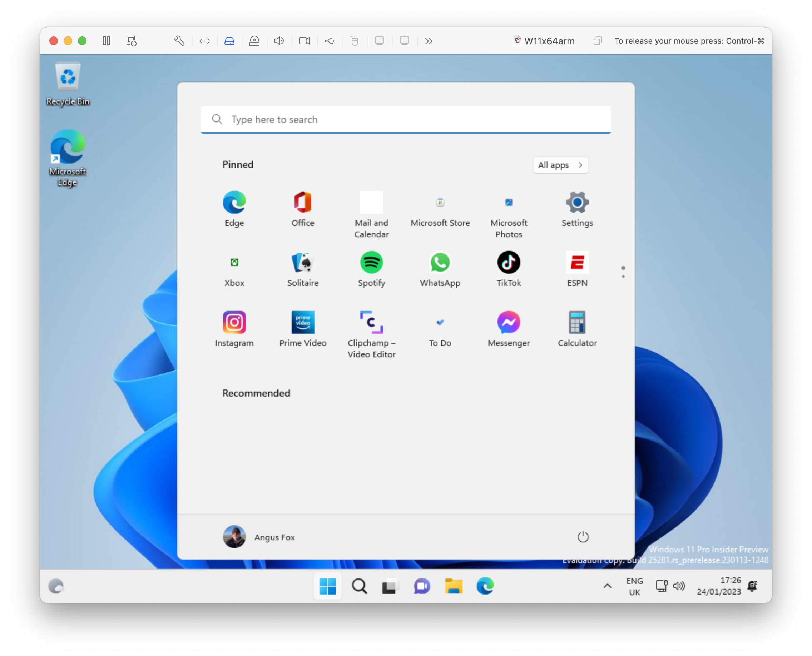Open Angus Fox account options
812x656 pixels.
259,537
